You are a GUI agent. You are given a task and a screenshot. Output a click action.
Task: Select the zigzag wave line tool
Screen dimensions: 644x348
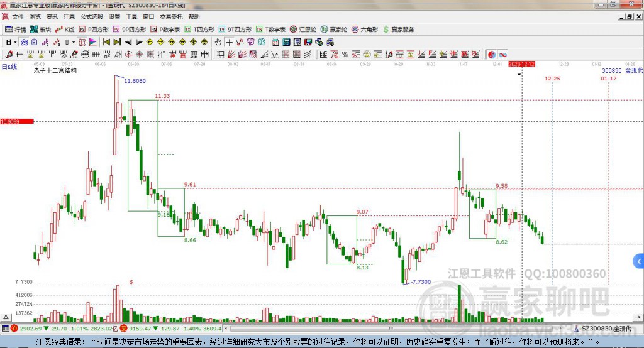tap(275, 55)
